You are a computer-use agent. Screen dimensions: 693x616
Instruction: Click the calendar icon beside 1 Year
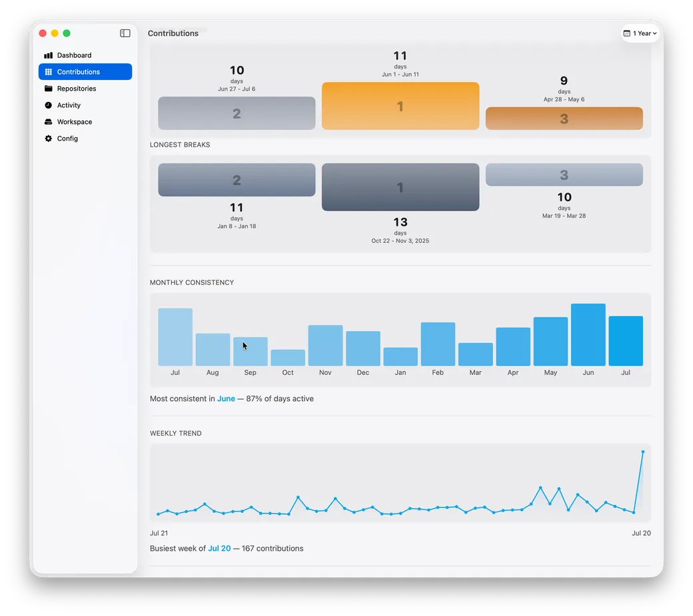click(627, 33)
